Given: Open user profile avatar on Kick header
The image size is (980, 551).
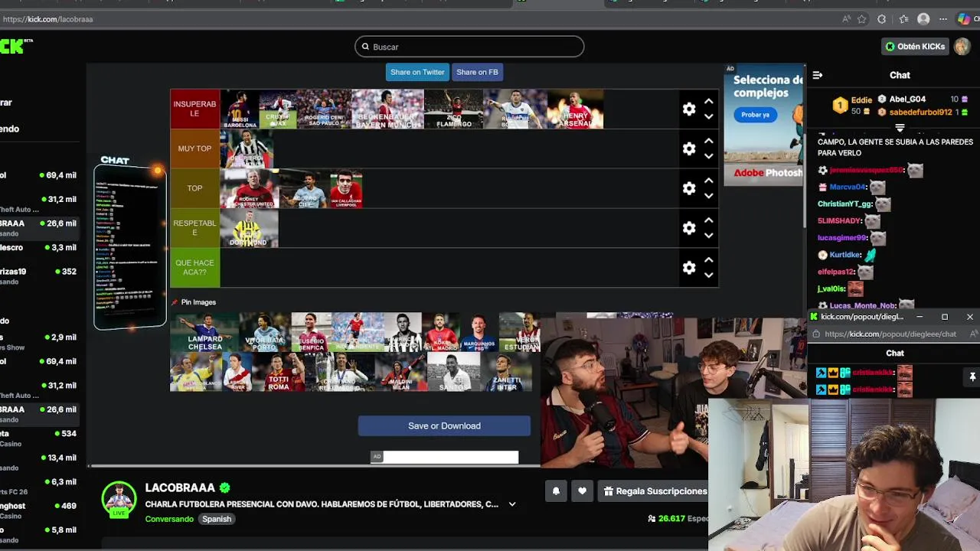Looking at the screenshot, I should click(962, 47).
